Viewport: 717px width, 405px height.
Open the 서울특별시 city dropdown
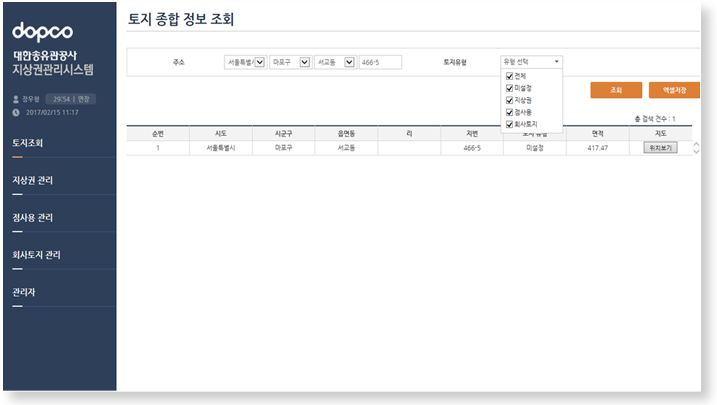point(246,62)
